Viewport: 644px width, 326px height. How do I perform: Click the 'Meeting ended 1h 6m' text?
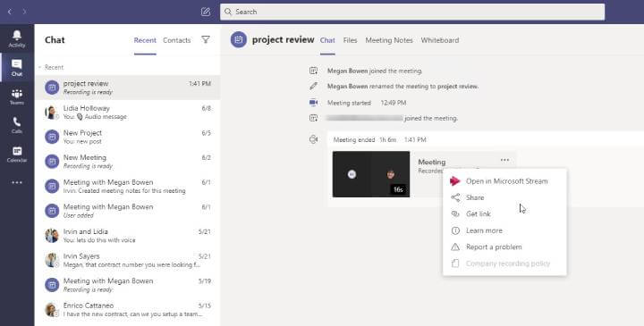pos(365,140)
